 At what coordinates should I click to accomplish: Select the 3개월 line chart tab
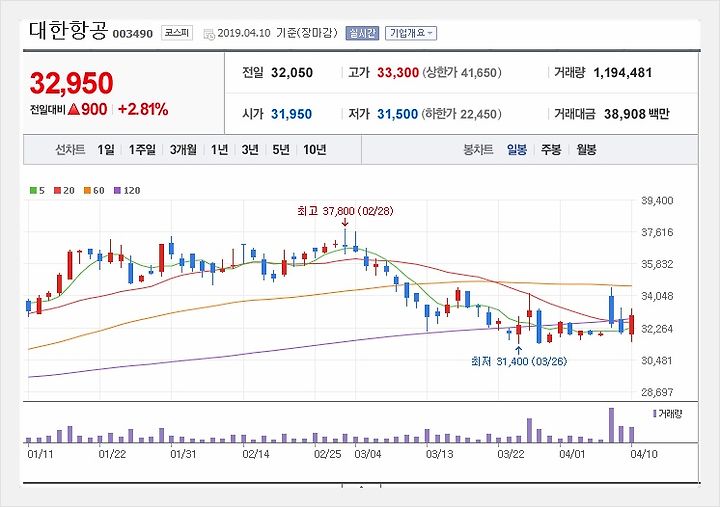(183, 150)
